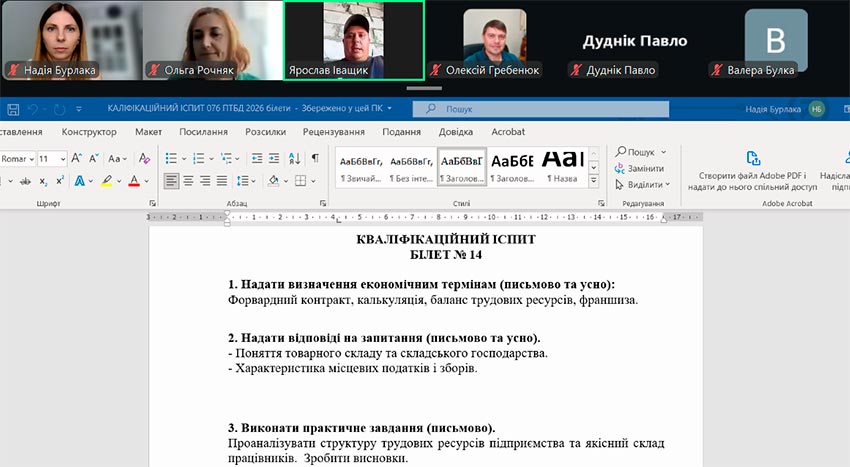Open the font name combo box
This screenshot has height=467, width=850.
click(x=18, y=159)
